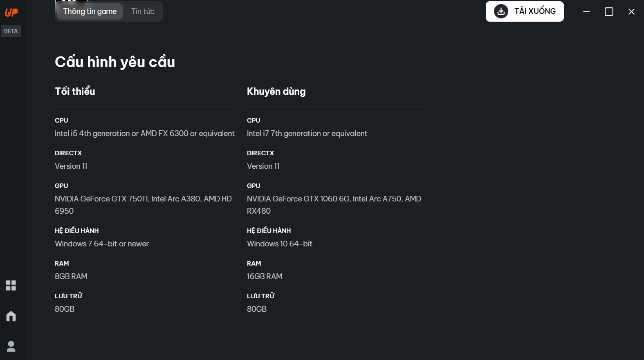The width and height of the screenshot is (644, 360).
Task: Close the launcher window
Action: pyautogui.click(x=631, y=11)
